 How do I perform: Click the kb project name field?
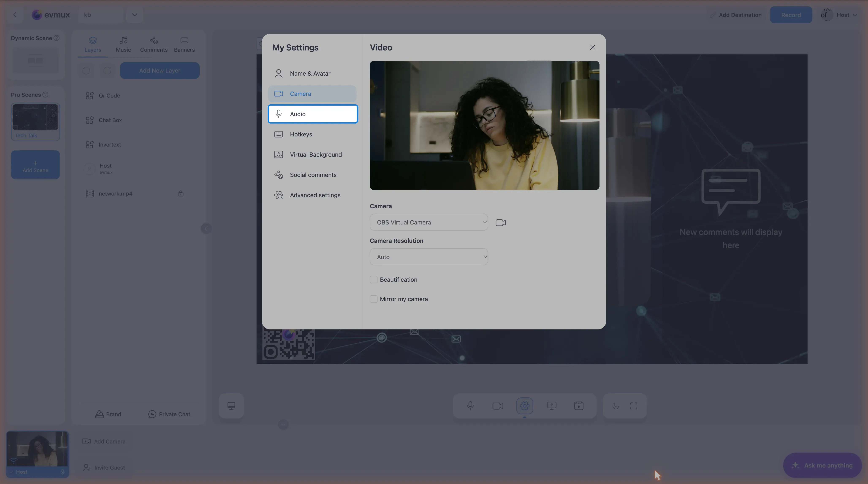(101, 15)
